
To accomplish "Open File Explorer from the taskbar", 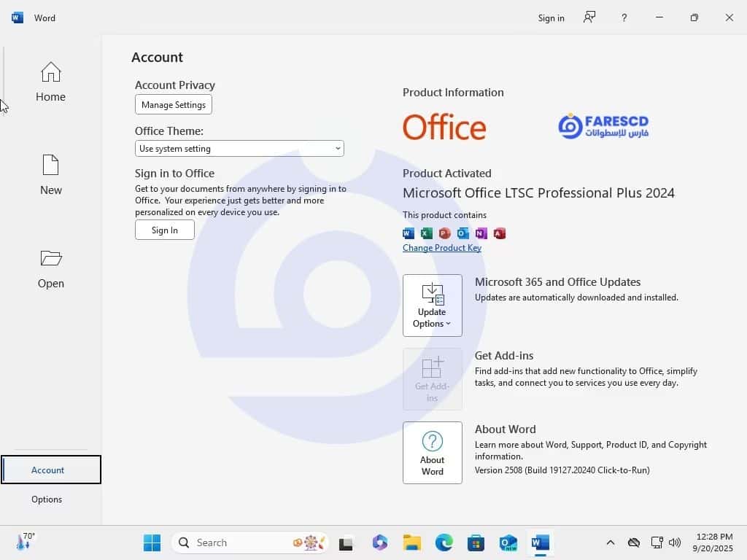I will click(412, 542).
